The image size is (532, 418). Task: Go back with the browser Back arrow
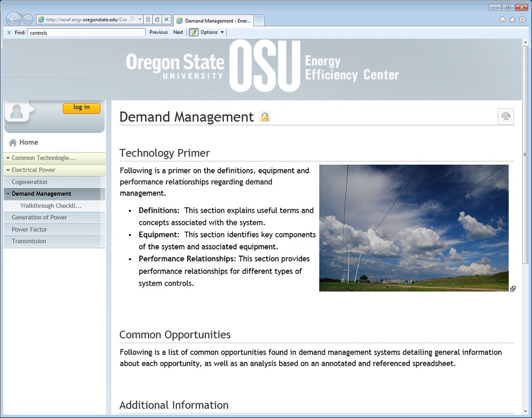pos(14,19)
